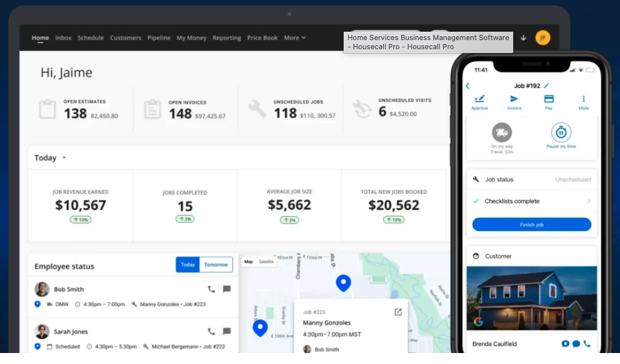Click Total New Jobs Booked $20,562 value

(394, 205)
